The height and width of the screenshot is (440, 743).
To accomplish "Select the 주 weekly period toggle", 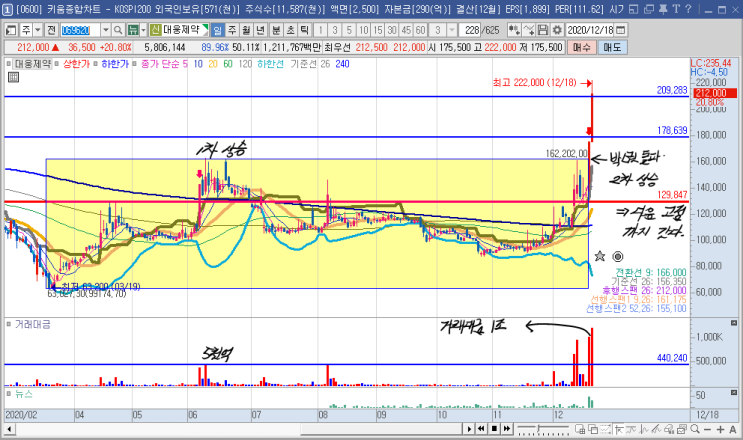I will coord(232,30).
